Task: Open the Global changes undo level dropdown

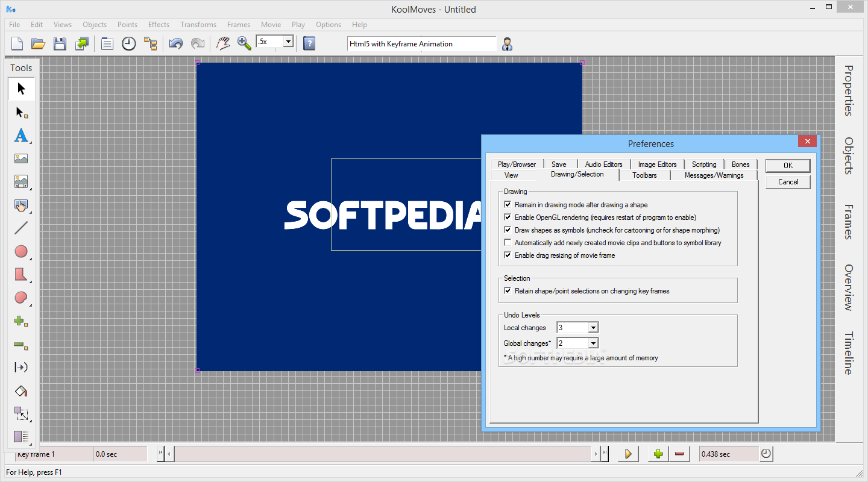Action: coord(593,343)
